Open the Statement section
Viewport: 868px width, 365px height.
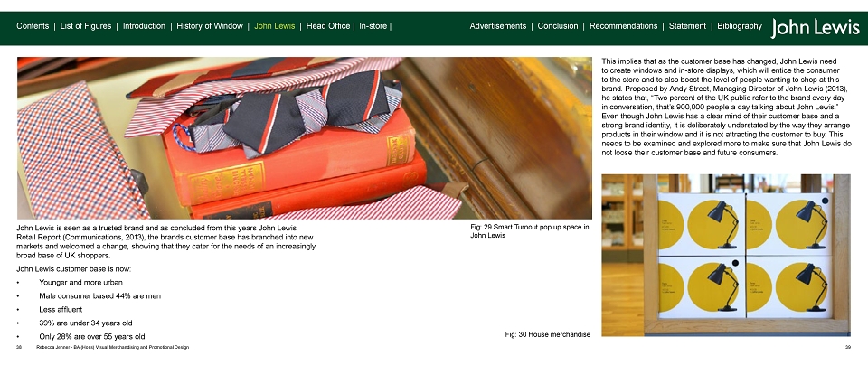point(687,26)
